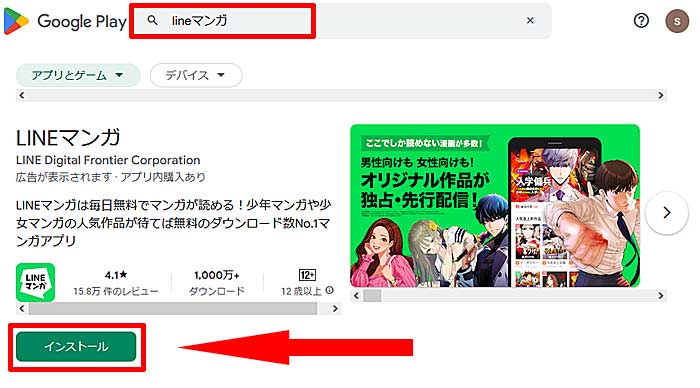
Task: Open the account avatar S
Action: [x=677, y=21]
